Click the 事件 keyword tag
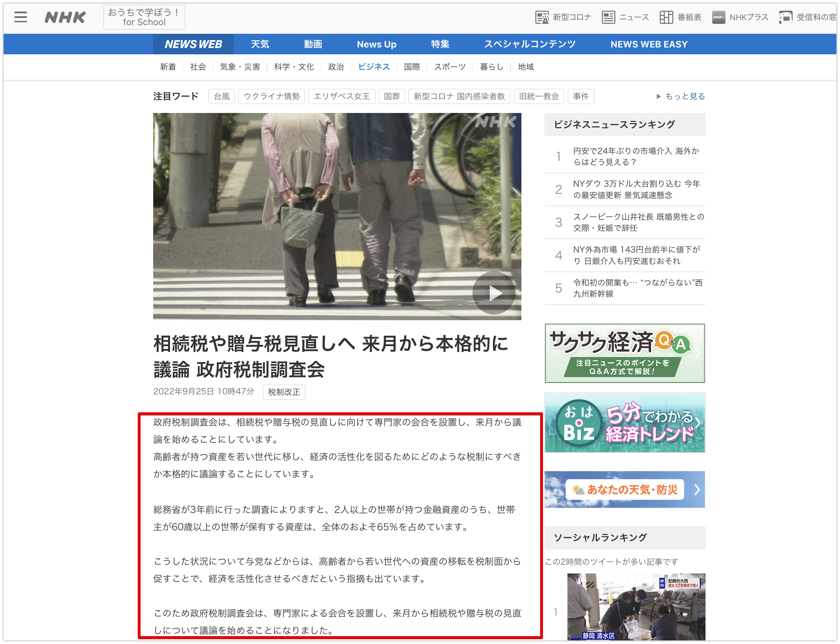Image resolution: width=840 pixels, height=644 pixels. click(581, 96)
